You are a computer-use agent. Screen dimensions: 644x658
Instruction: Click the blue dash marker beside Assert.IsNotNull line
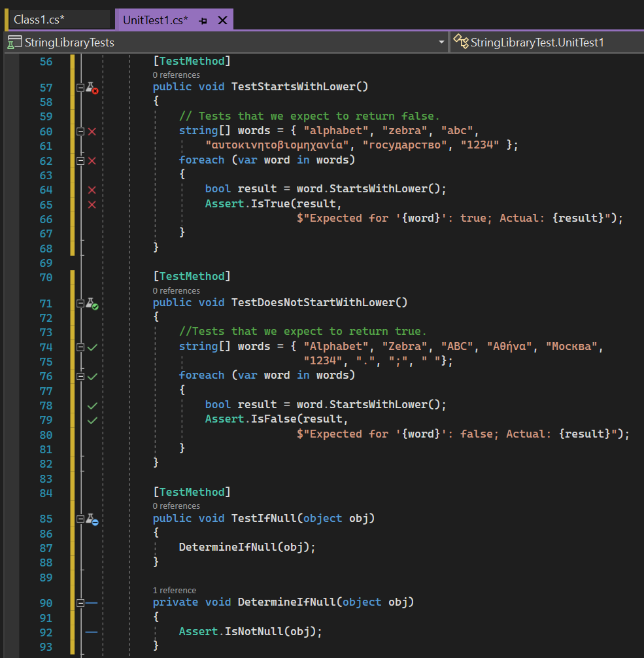tap(91, 631)
